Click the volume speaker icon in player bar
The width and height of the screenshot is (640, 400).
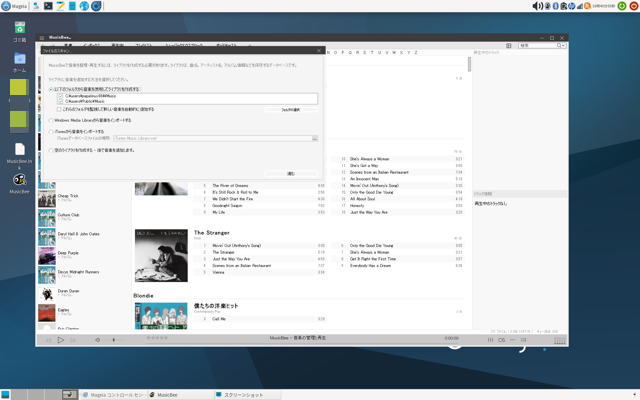[97, 340]
